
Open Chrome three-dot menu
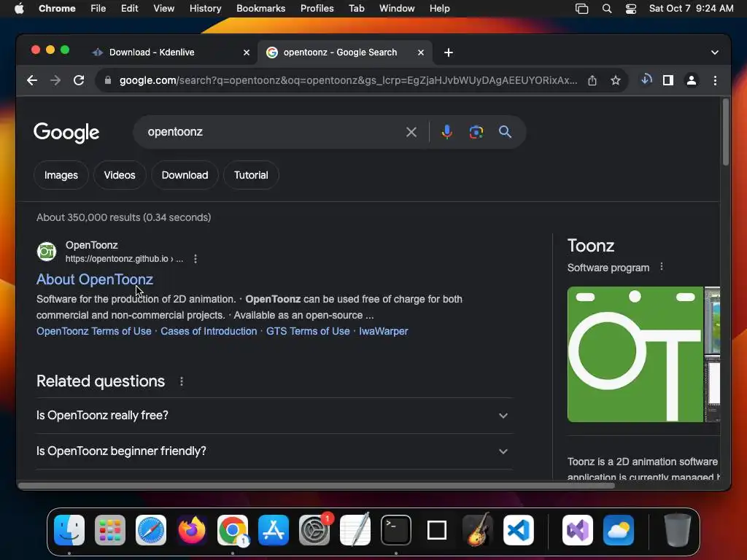(x=715, y=80)
